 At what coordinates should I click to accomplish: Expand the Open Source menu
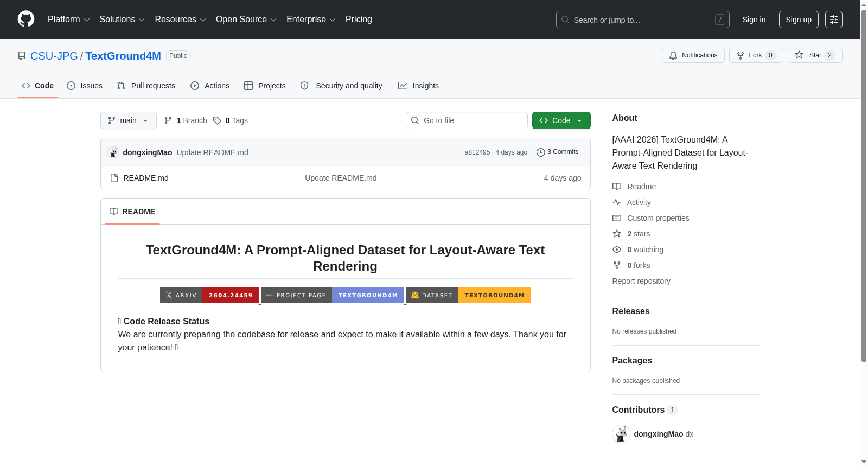pyautogui.click(x=246, y=20)
